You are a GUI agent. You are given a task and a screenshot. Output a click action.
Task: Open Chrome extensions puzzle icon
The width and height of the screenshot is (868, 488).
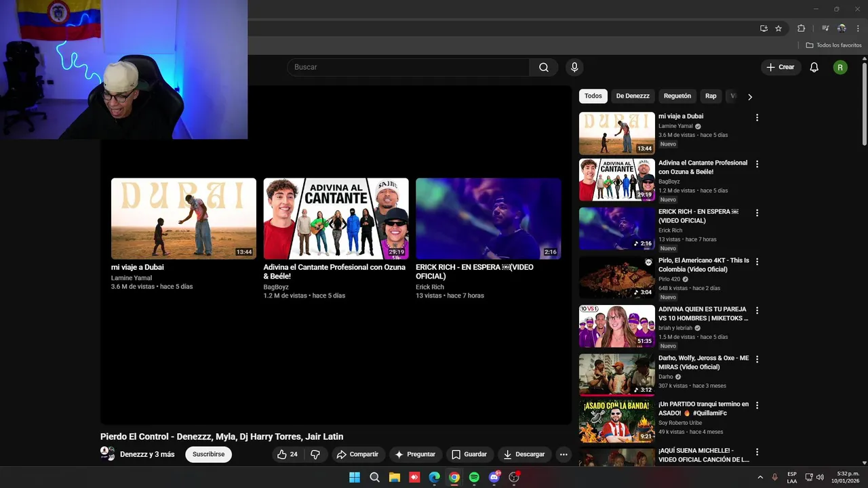[801, 28]
